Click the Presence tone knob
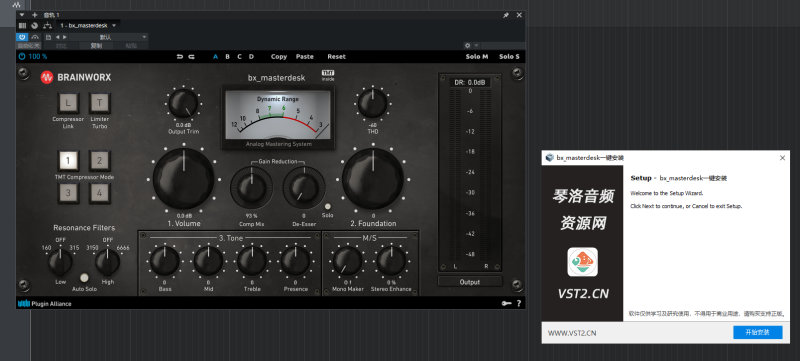Viewport: 800px width, 361px height. [x=296, y=261]
